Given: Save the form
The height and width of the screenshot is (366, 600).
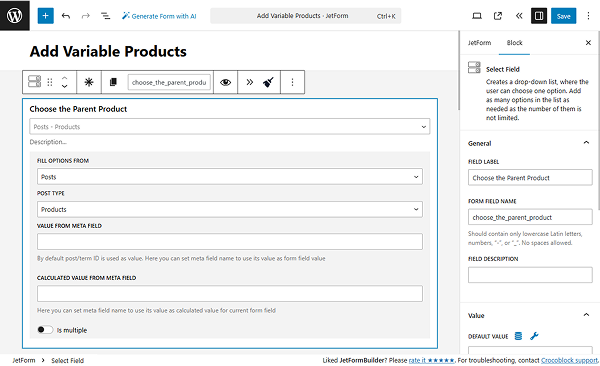Looking at the screenshot, I should click(x=563, y=16).
